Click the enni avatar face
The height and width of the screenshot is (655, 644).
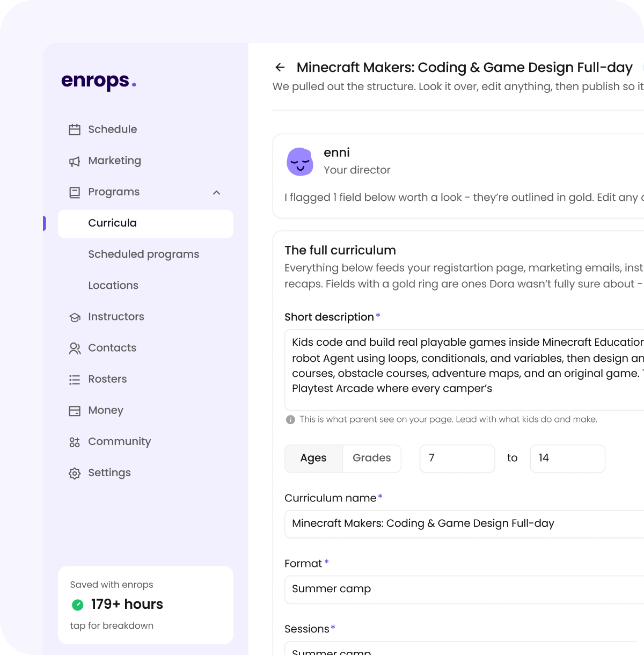pos(300,162)
